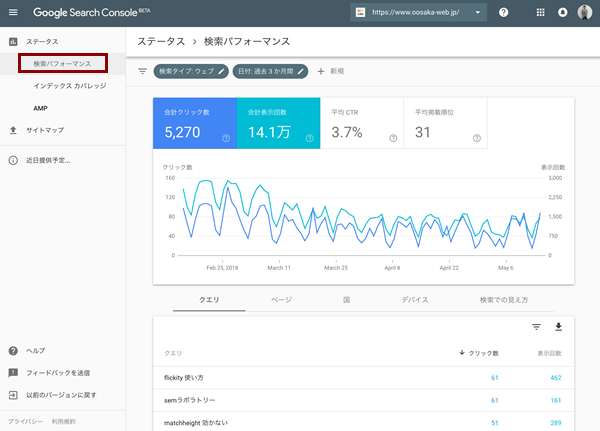Open the help question-mark icon in header
600x431 pixels.
pos(504,12)
